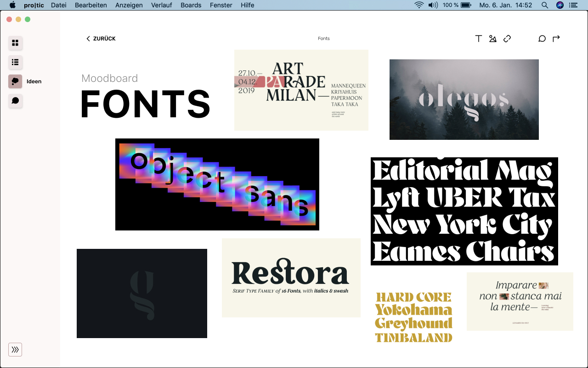The image size is (588, 368).
Task: Click the Moodboard subtitle text
Action: pyautogui.click(x=110, y=78)
